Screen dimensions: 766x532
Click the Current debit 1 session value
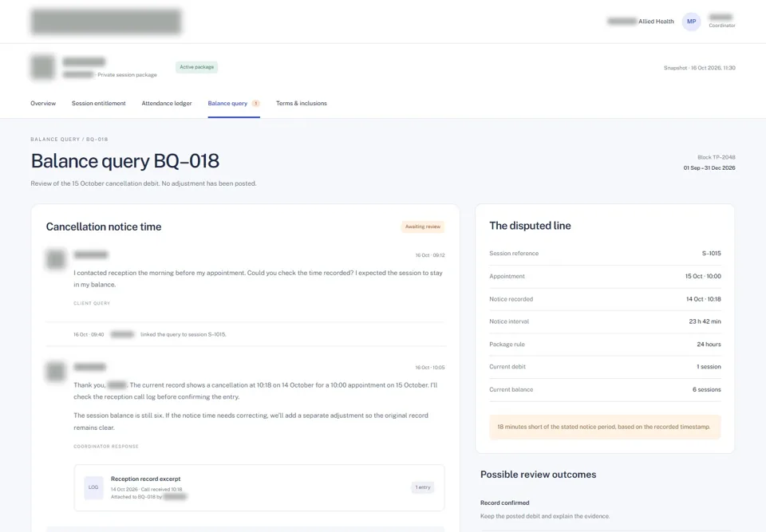point(709,366)
